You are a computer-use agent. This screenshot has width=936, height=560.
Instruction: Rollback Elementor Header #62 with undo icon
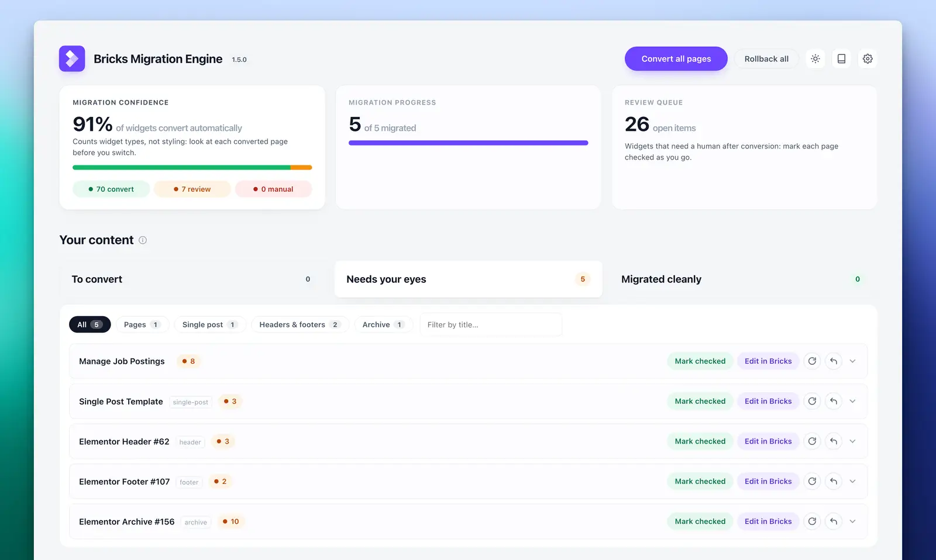click(834, 441)
